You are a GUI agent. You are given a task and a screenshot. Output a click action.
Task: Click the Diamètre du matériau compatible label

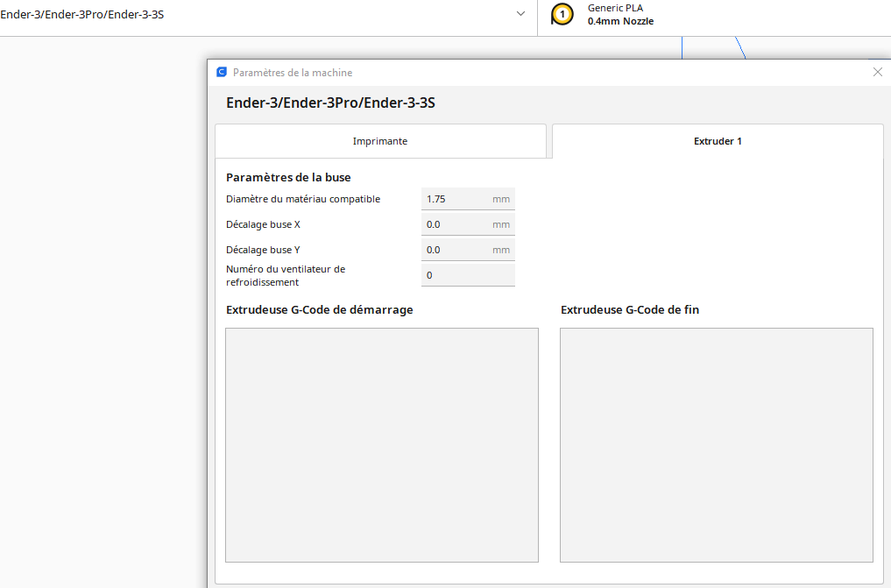(x=303, y=199)
